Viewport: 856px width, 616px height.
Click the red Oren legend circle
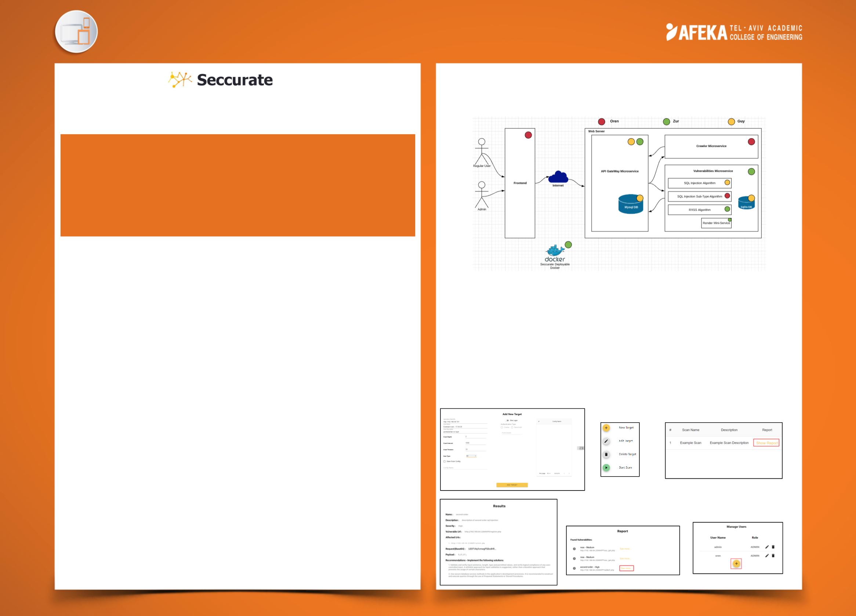click(602, 121)
